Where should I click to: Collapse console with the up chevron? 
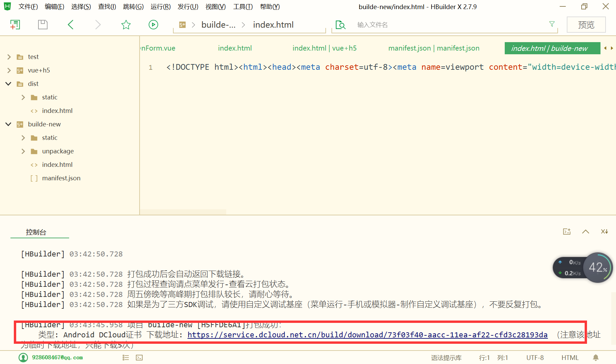tap(586, 232)
